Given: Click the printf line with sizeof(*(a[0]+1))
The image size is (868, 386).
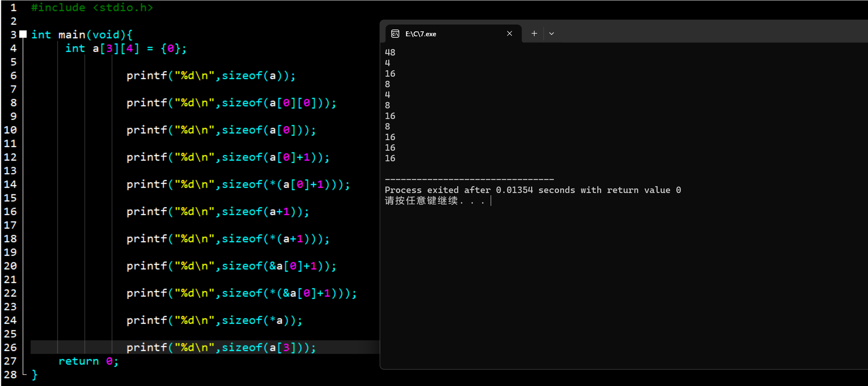Looking at the screenshot, I should pyautogui.click(x=238, y=184).
